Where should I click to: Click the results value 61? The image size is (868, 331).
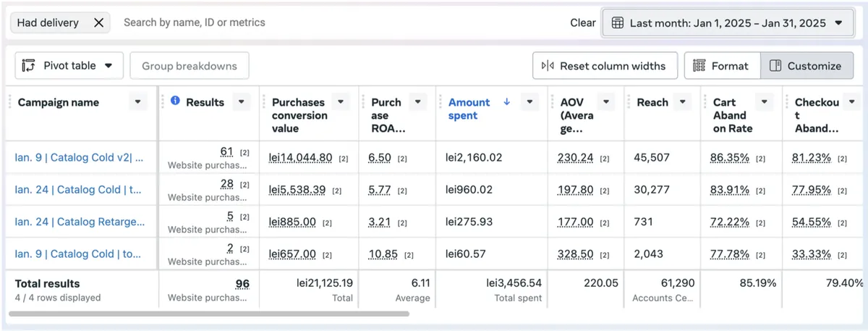tap(226, 151)
